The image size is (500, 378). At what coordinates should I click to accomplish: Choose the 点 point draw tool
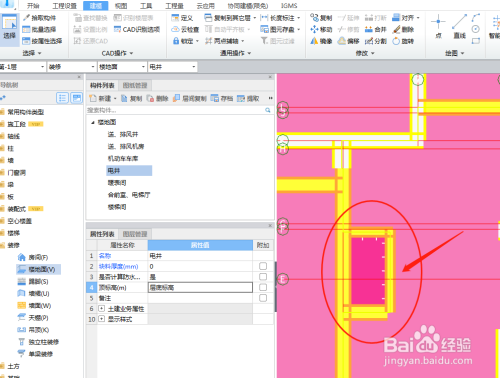[438, 27]
